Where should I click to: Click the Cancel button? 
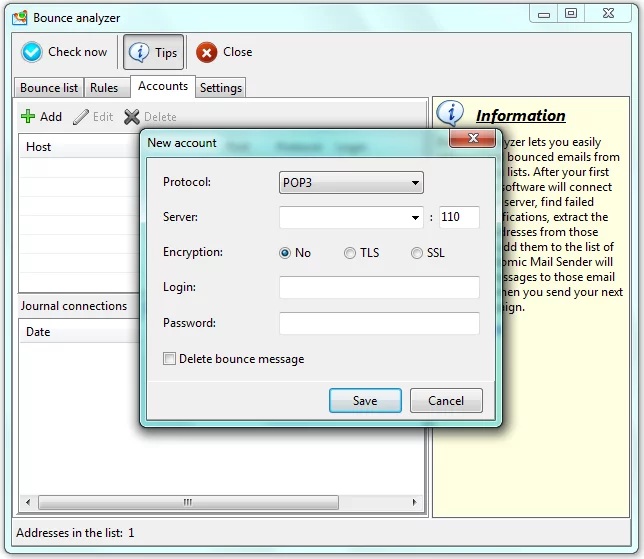pos(446,401)
